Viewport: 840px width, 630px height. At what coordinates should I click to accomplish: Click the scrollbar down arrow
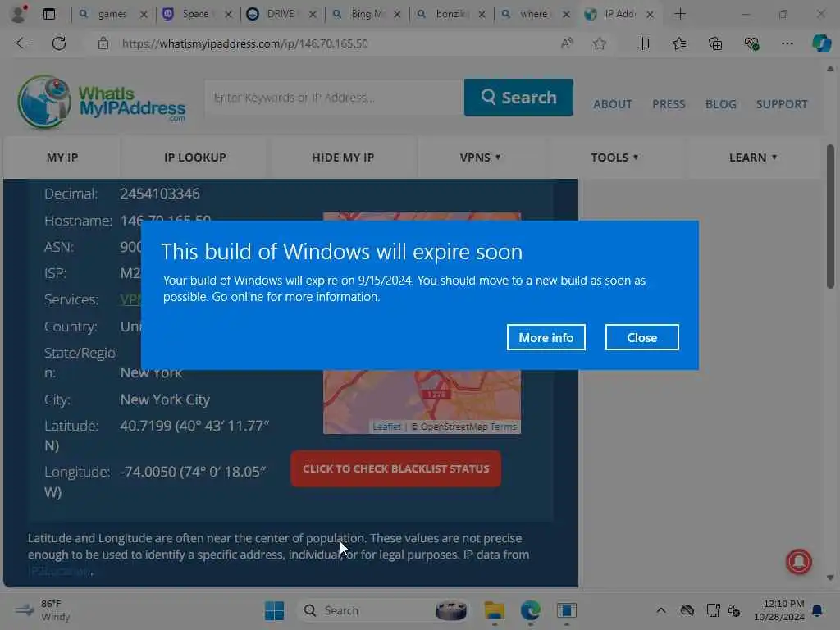coord(830,577)
